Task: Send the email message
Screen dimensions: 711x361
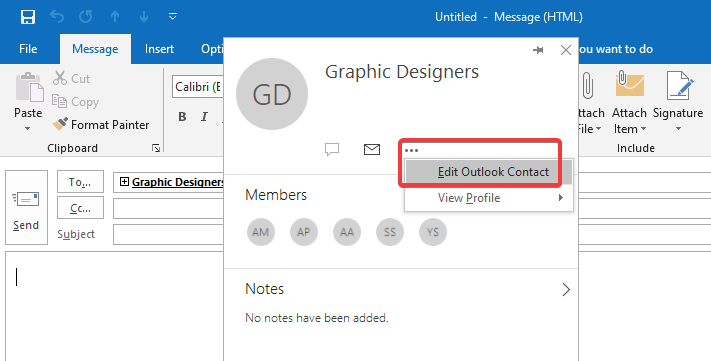Action: point(26,208)
